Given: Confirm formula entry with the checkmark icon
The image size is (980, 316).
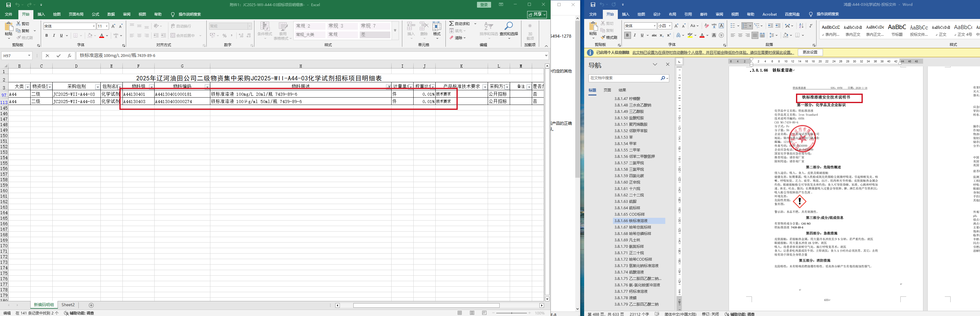Looking at the screenshot, I should point(58,55).
